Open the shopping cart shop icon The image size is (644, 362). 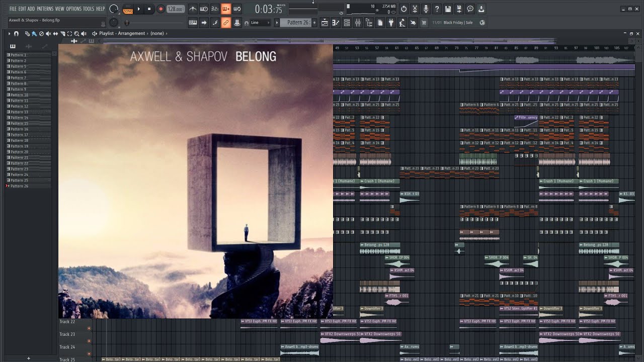424,23
